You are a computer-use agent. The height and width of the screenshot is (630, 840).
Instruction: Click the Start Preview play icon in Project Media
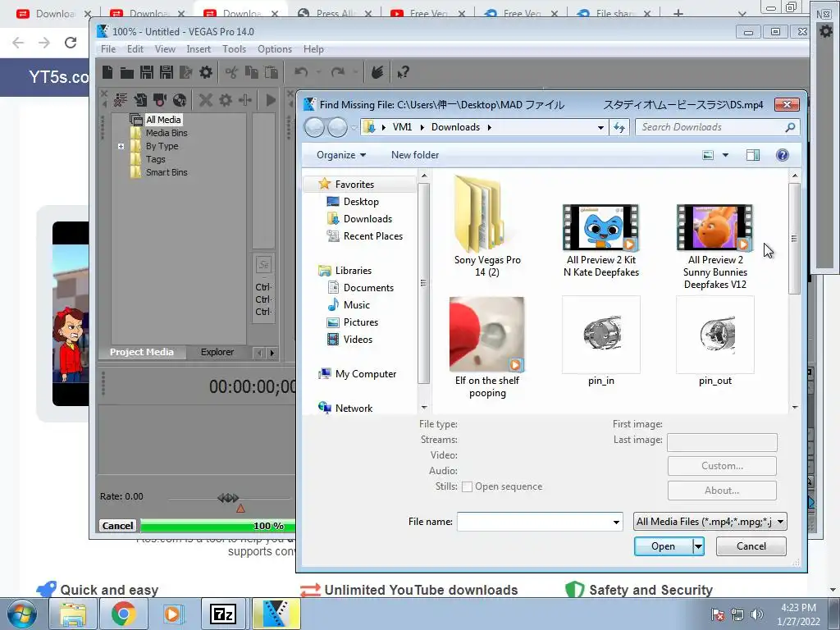tap(271, 99)
